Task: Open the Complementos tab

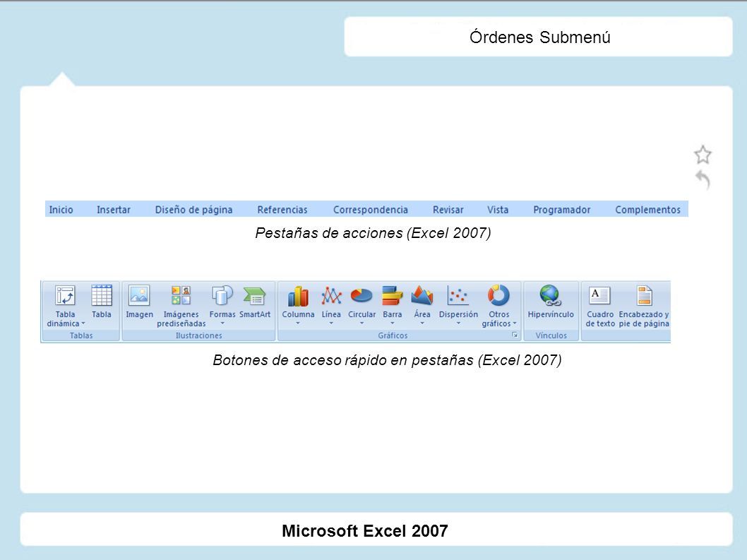Action: point(648,210)
